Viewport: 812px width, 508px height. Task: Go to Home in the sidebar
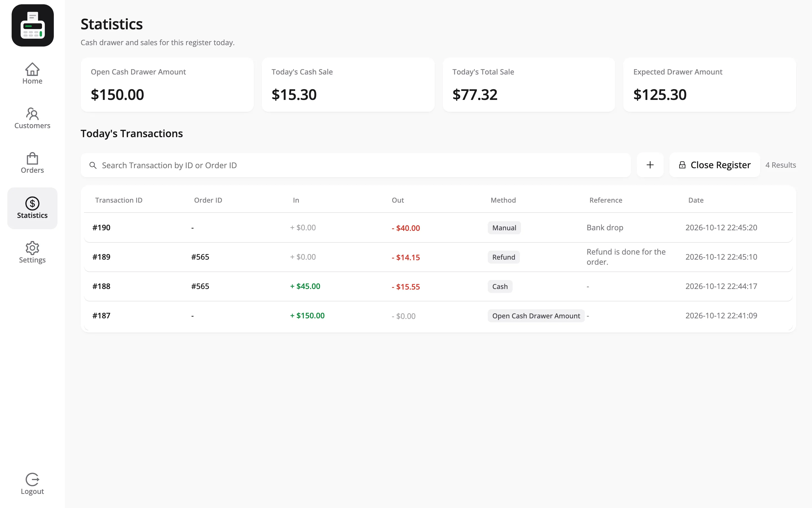pos(32,74)
